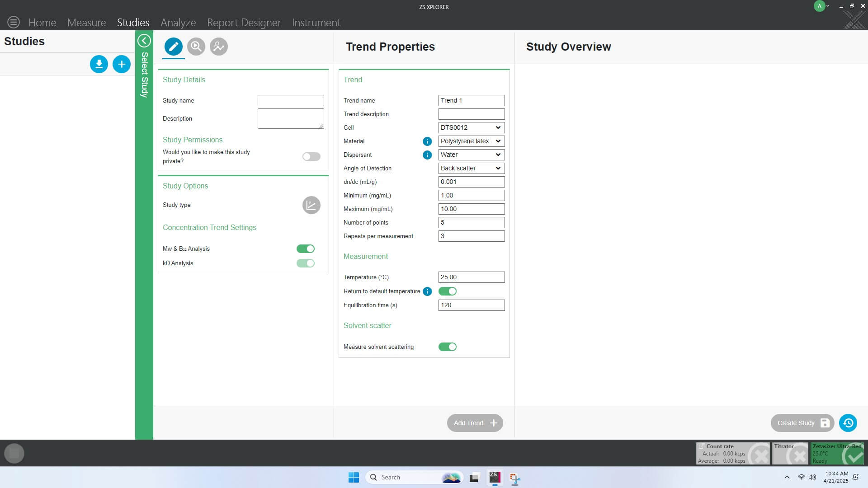Toggle Return to default temperature switch
The height and width of the screenshot is (488, 868).
(x=448, y=291)
